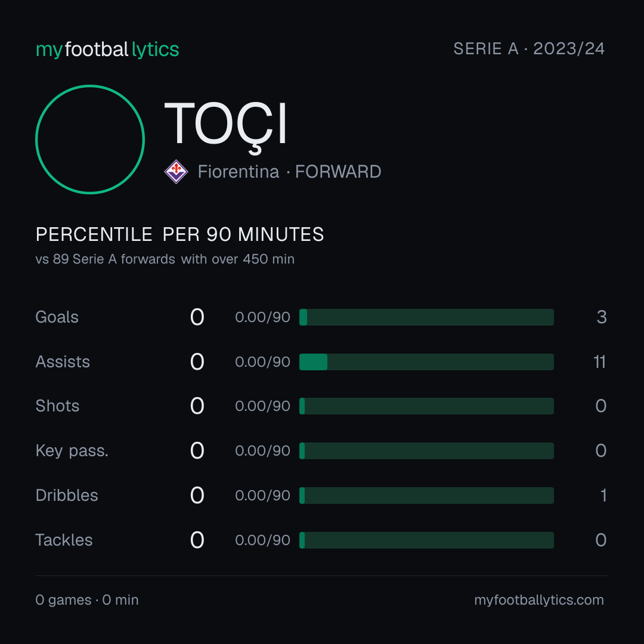Screen dimensions: 644x644
Task: Visit the myfootballytics.com footer link
Action: [x=539, y=600]
